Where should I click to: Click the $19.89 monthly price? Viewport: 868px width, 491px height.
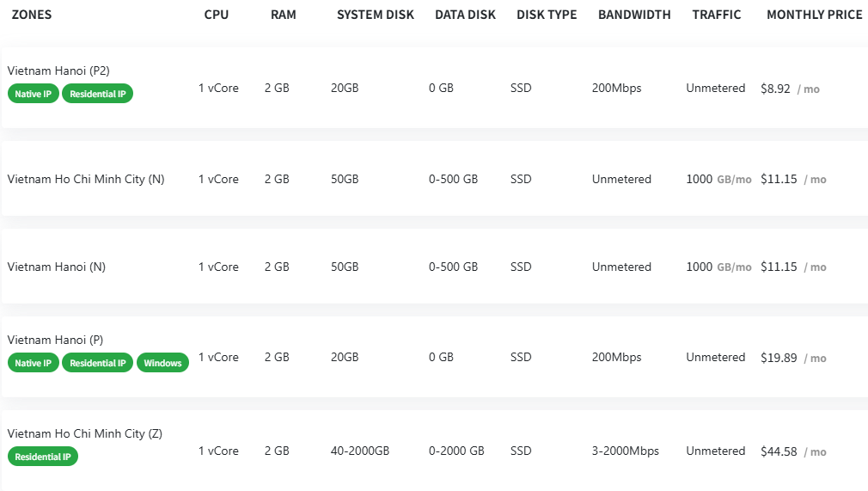(779, 358)
